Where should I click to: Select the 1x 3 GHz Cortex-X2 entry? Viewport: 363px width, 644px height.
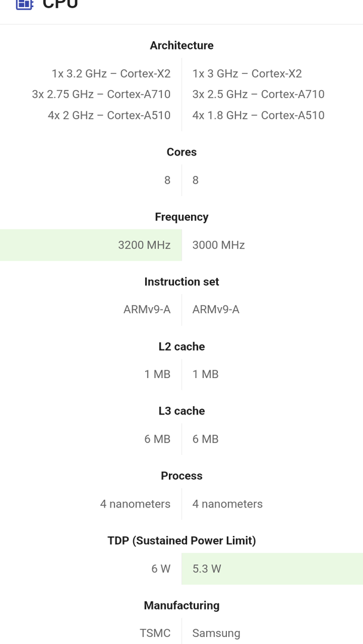247,74
